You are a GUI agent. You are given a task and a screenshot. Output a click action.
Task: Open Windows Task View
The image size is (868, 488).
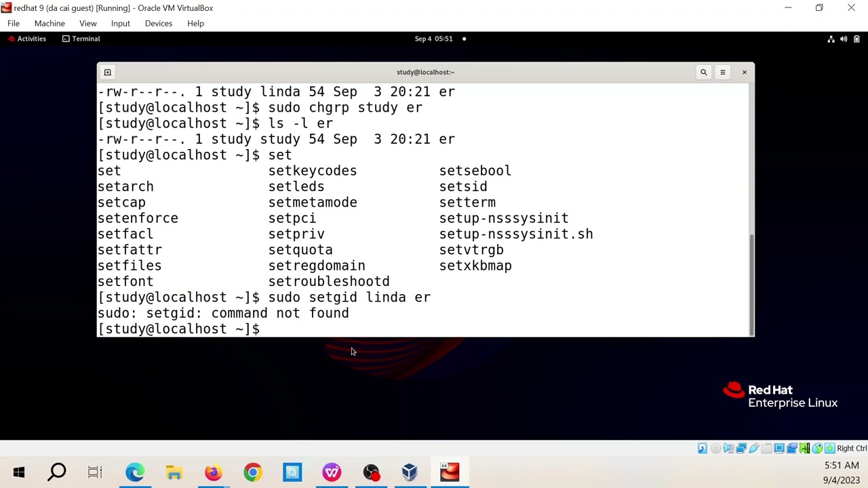coord(95,472)
